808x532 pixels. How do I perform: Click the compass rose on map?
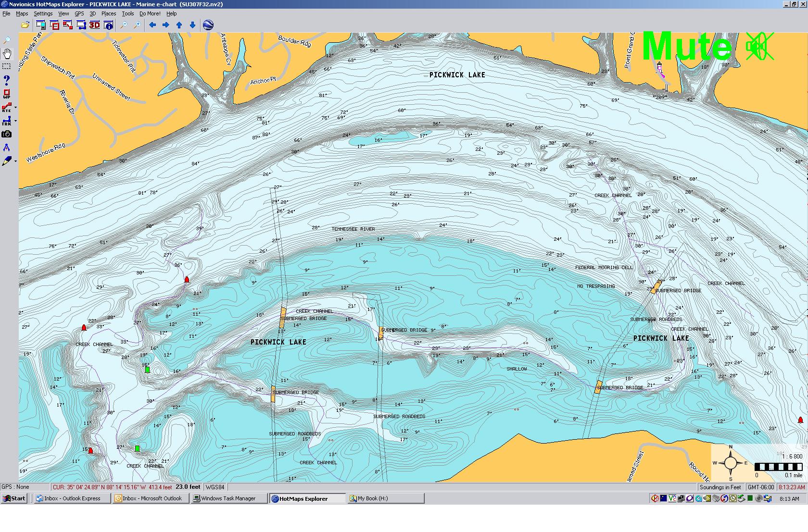pyautogui.click(x=730, y=463)
